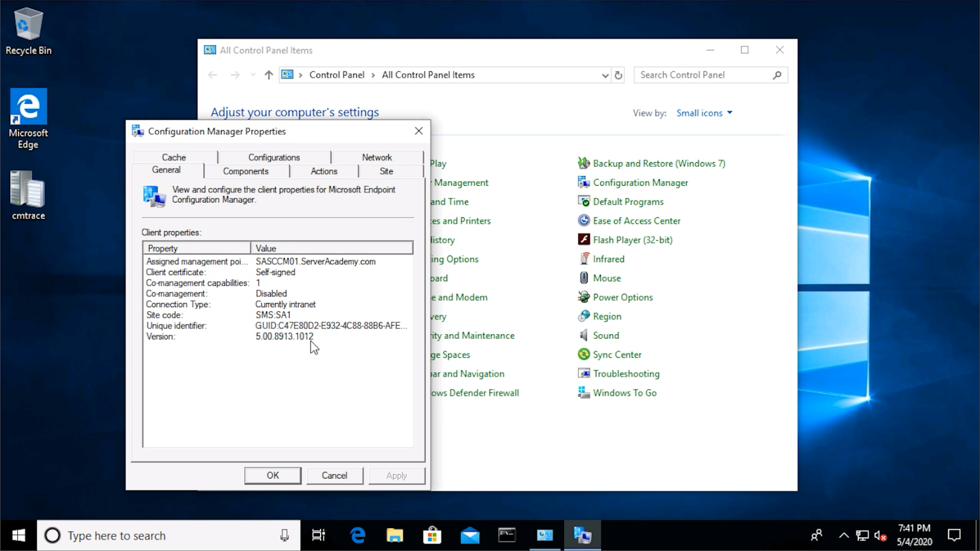This screenshot has width=980, height=551.
Task: Click the Control Panel breadcrumb
Action: pos(337,75)
